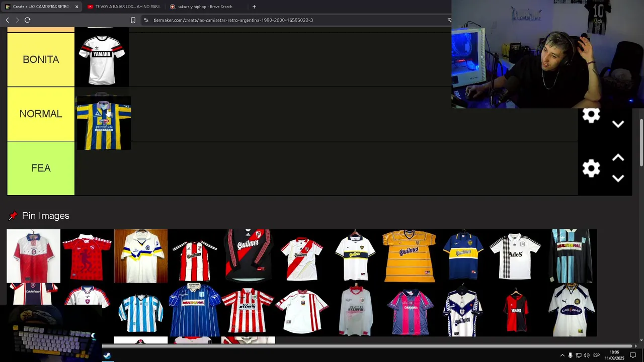Open a new browser tab with plus
Screen dimensions: 644x362
254,7
